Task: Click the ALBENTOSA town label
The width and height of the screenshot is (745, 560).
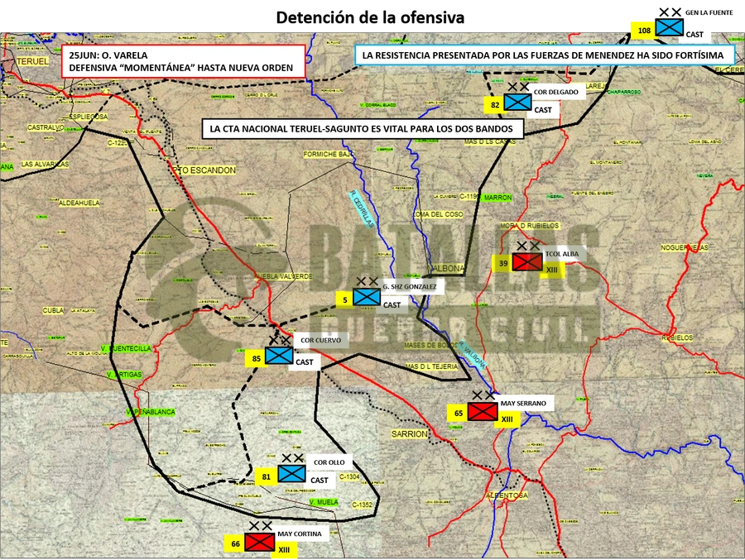Action: click(507, 495)
